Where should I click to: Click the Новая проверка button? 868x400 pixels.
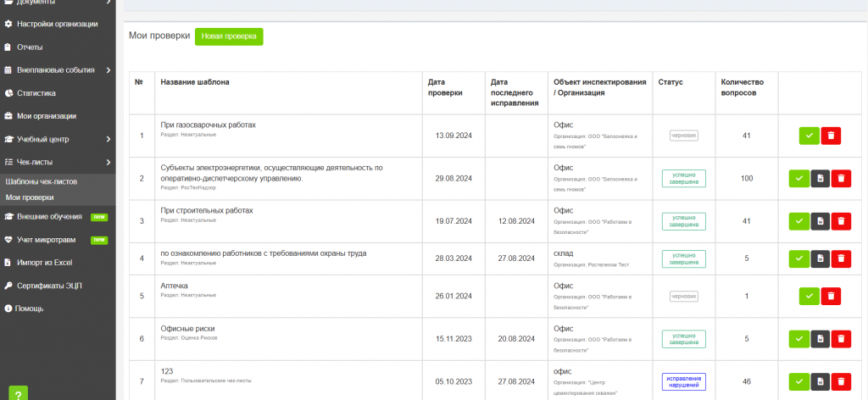tap(229, 36)
